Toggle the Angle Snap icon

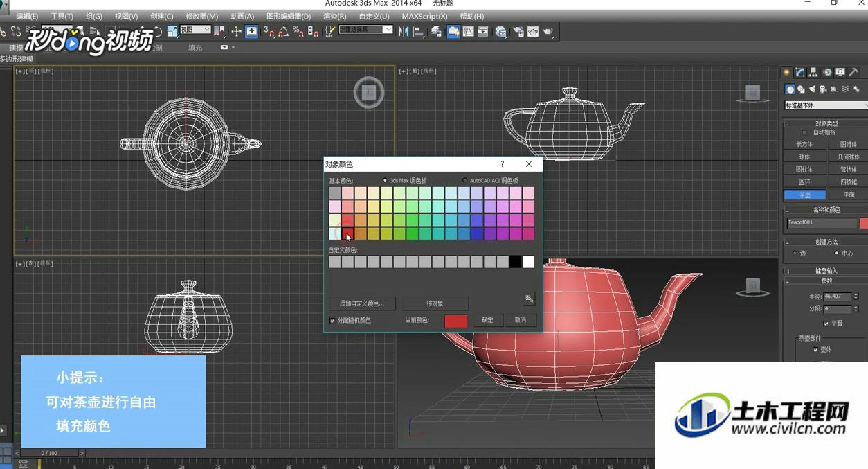[283, 31]
